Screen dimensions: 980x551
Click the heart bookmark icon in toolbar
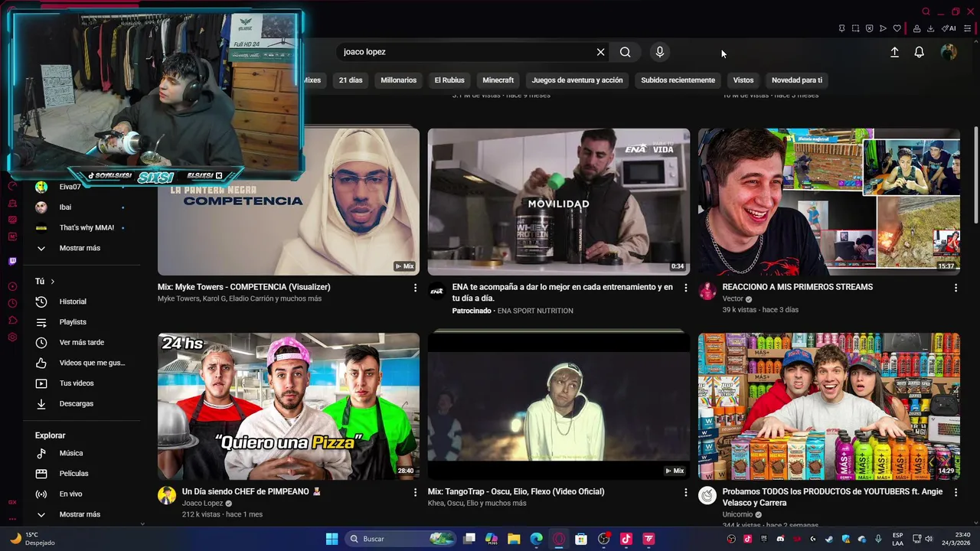(x=897, y=28)
